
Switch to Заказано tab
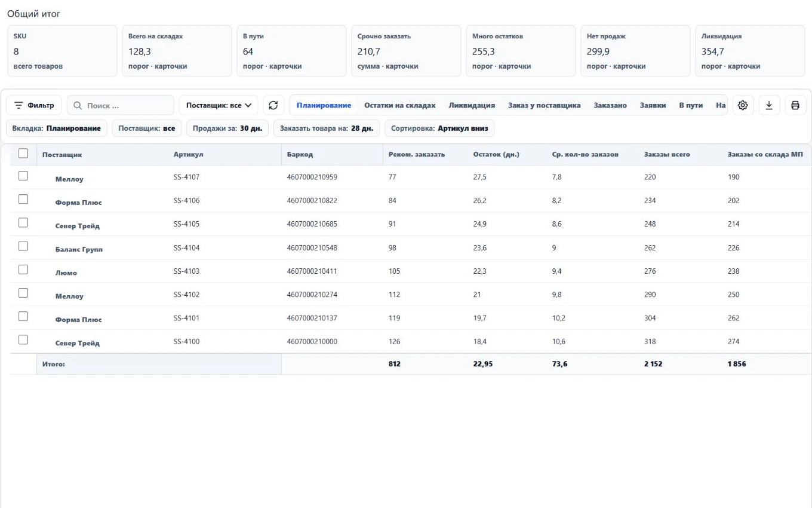[x=610, y=105]
